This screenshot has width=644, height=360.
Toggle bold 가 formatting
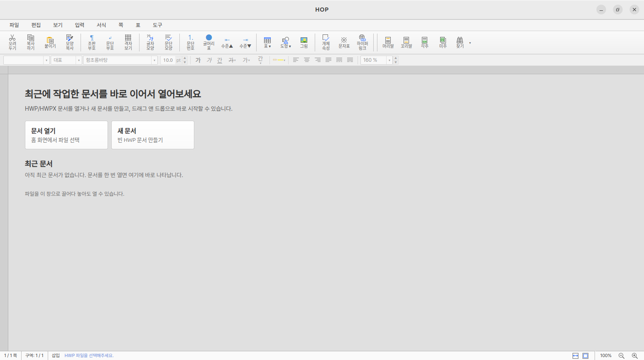pyautogui.click(x=198, y=60)
